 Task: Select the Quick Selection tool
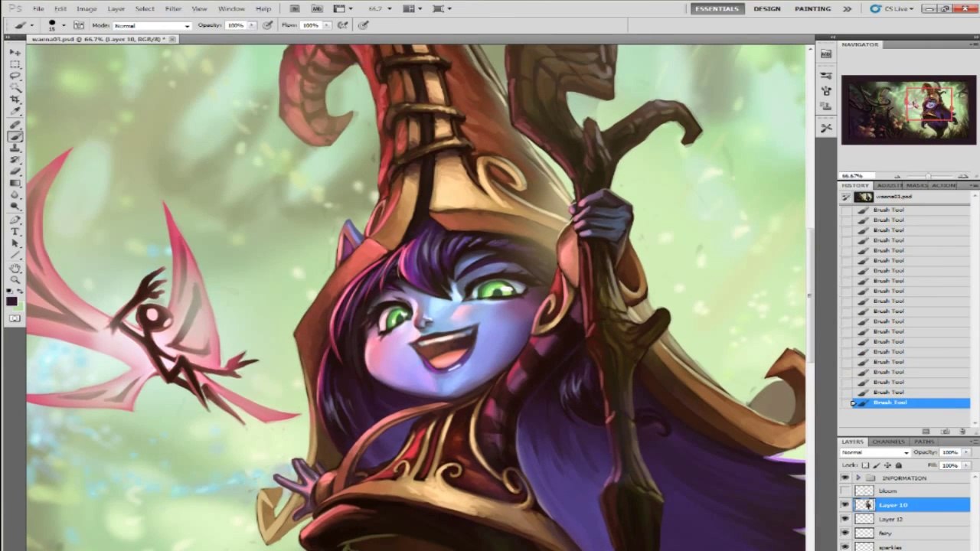[x=15, y=88]
